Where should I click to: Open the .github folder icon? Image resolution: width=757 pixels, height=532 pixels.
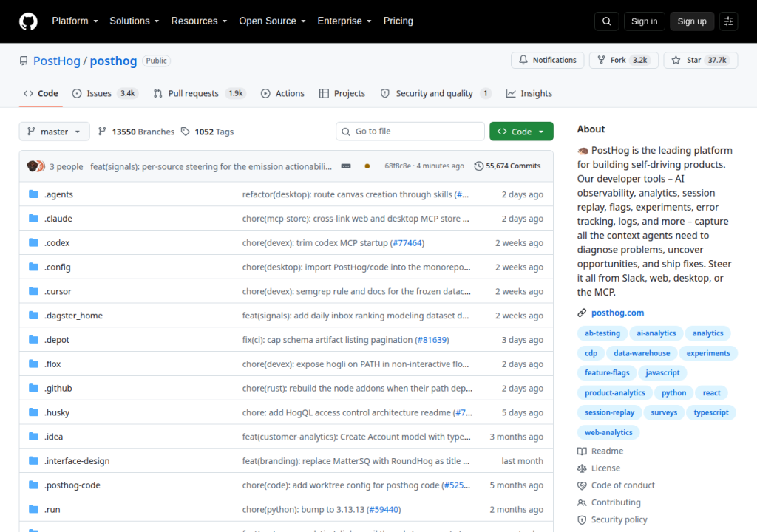34,388
